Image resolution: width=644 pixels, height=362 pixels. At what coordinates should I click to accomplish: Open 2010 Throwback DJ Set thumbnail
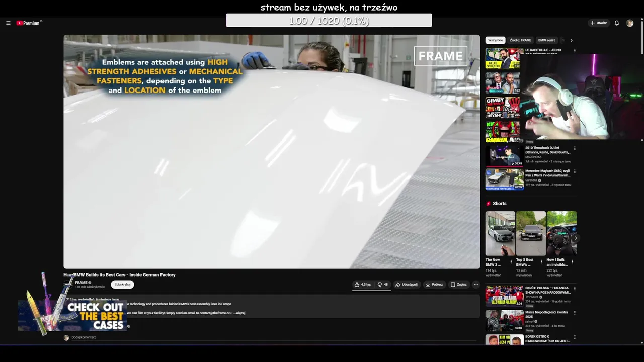coord(504,156)
